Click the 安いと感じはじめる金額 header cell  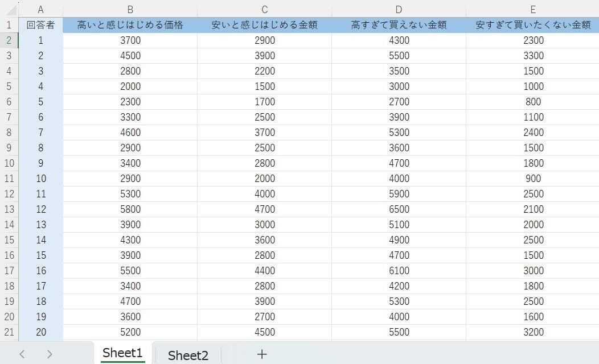pos(264,25)
